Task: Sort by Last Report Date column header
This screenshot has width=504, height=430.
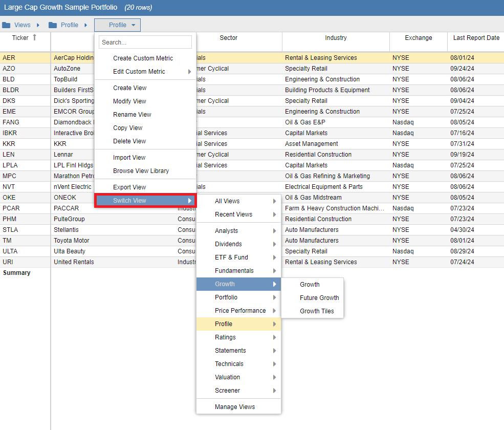Action: [x=476, y=38]
